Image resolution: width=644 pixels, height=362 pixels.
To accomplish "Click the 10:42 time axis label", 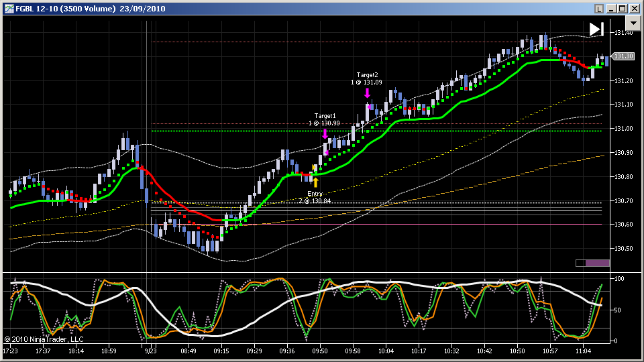I will click(x=484, y=351).
